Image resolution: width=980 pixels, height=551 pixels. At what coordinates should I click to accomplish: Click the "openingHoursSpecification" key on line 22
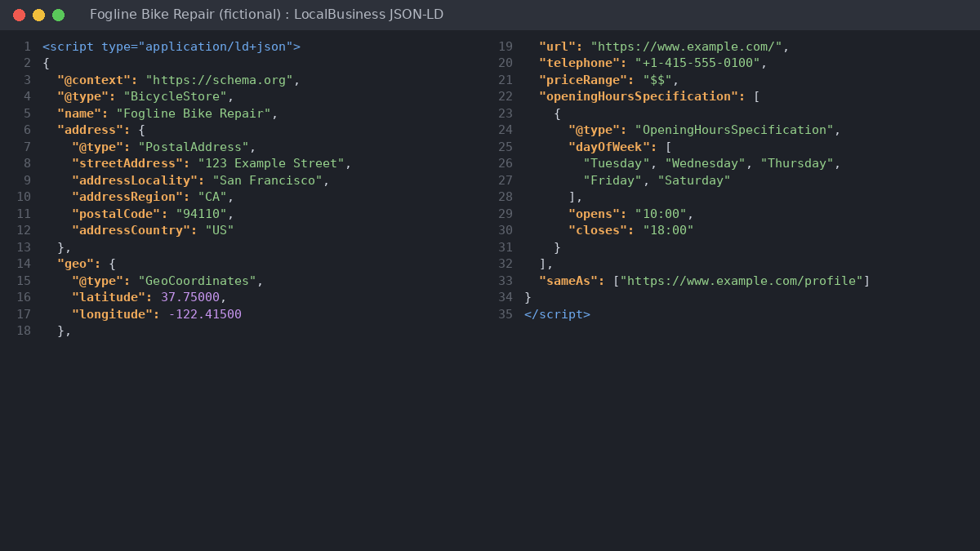click(x=643, y=96)
